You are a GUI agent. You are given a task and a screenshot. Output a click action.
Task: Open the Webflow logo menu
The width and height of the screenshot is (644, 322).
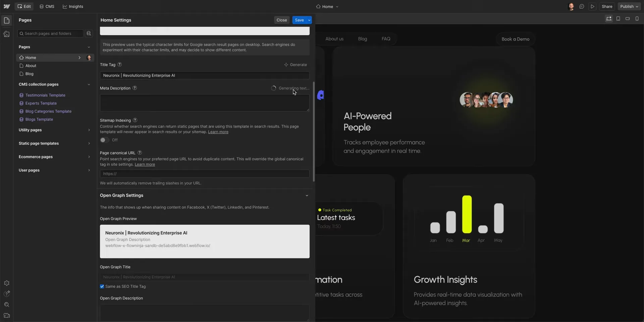[7, 6]
